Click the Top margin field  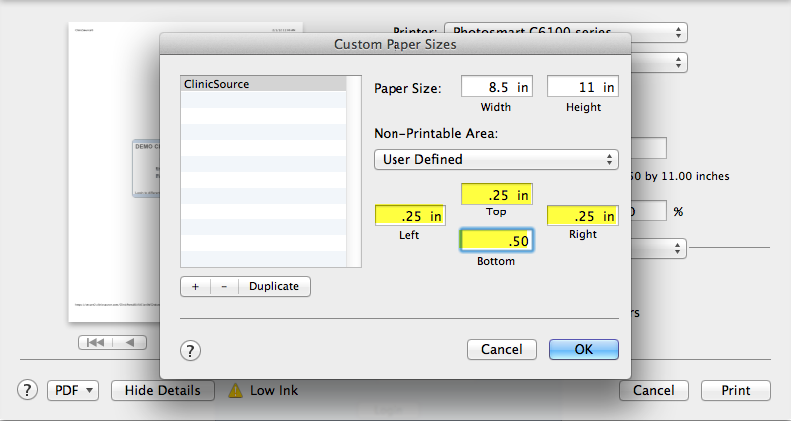pos(496,194)
